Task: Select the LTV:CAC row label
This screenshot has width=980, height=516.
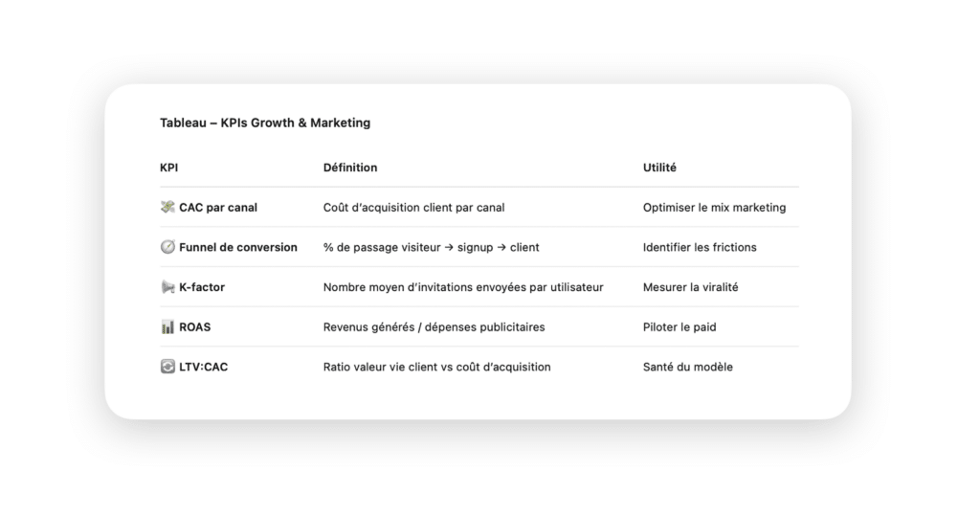Action: [x=204, y=368]
